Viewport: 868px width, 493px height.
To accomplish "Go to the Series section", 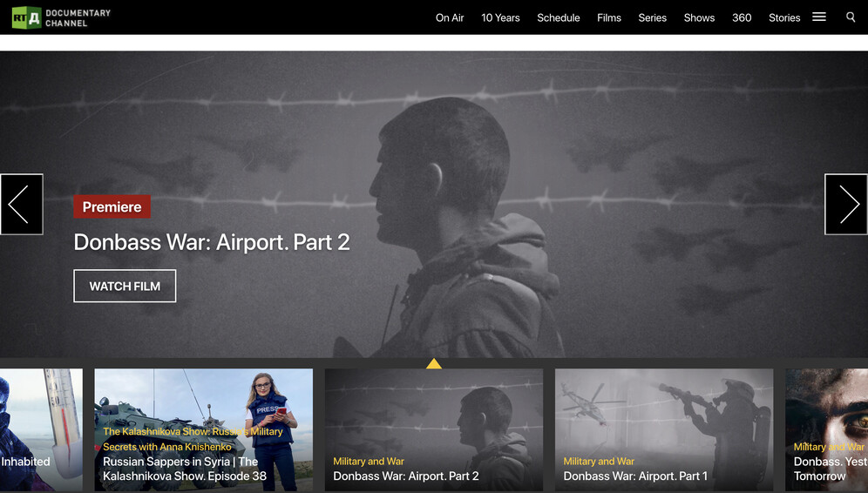I will coord(652,17).
